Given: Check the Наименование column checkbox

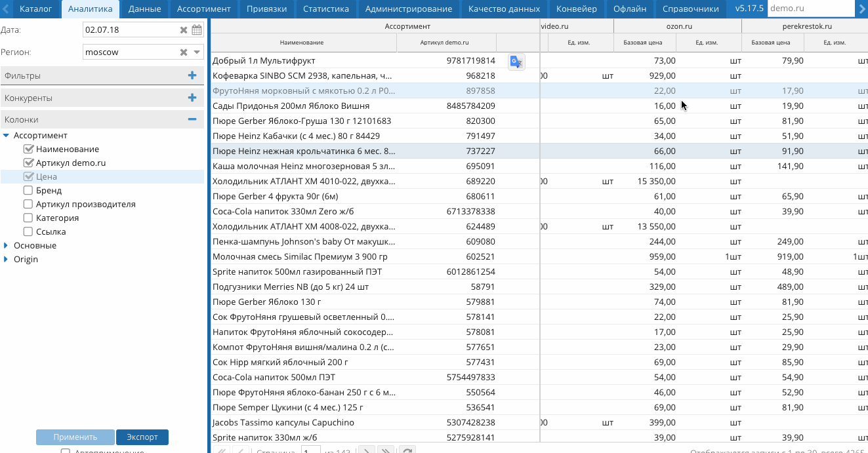Looking at the screenshot, I should pyautogui.click(x=28, y=149).
